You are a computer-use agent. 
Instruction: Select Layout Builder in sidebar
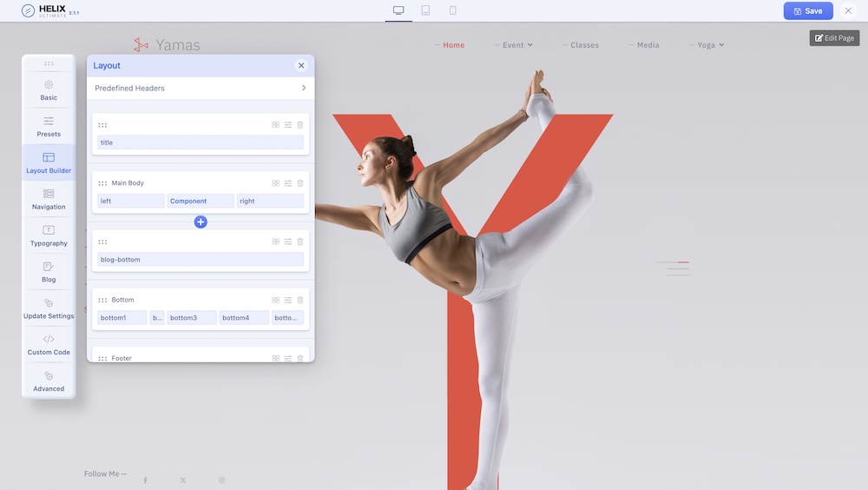pyautogui.click(x=49, y=163)
